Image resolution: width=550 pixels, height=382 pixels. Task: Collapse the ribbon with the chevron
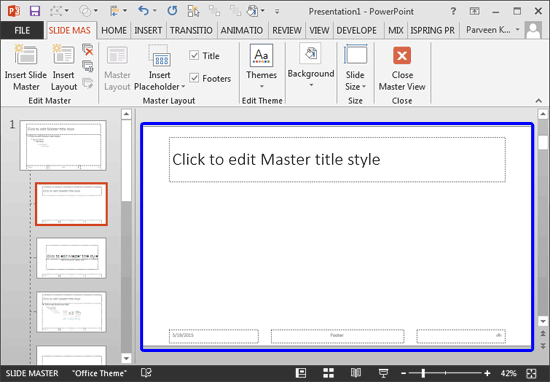[x=539, y=101]
